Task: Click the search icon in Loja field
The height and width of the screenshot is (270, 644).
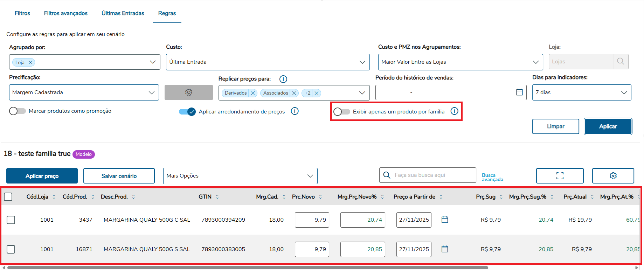Action: [621, 62]
